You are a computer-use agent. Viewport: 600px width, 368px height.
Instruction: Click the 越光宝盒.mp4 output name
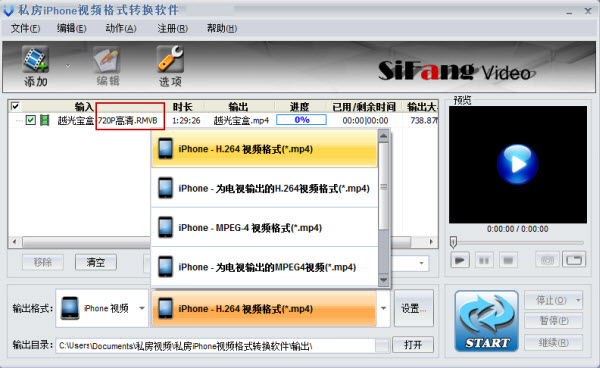coord(241,120)
